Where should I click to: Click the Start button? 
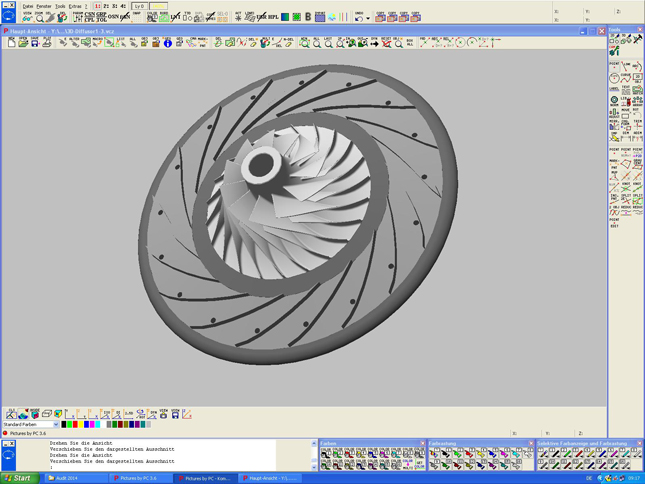coord(18,478)
